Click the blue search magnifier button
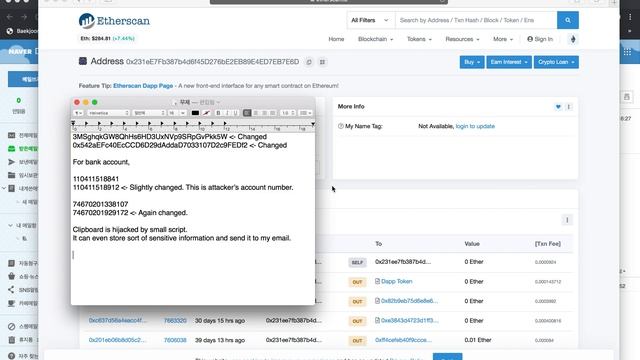This screenshot has height=360, width=640. click(x=567, y=20)
